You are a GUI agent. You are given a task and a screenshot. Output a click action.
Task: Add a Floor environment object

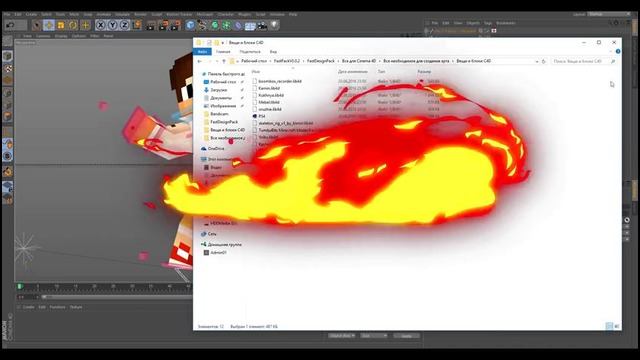[250, 25]
